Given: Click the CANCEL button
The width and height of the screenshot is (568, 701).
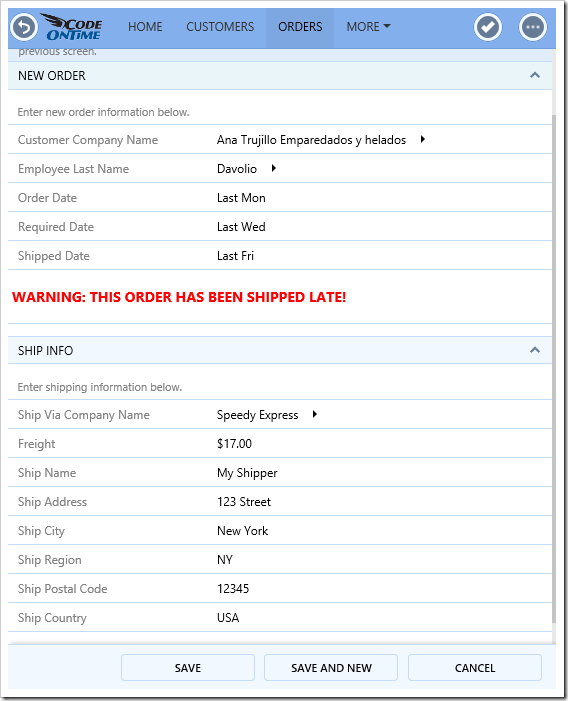Looking at the screenshot, I should click(475, 667).
